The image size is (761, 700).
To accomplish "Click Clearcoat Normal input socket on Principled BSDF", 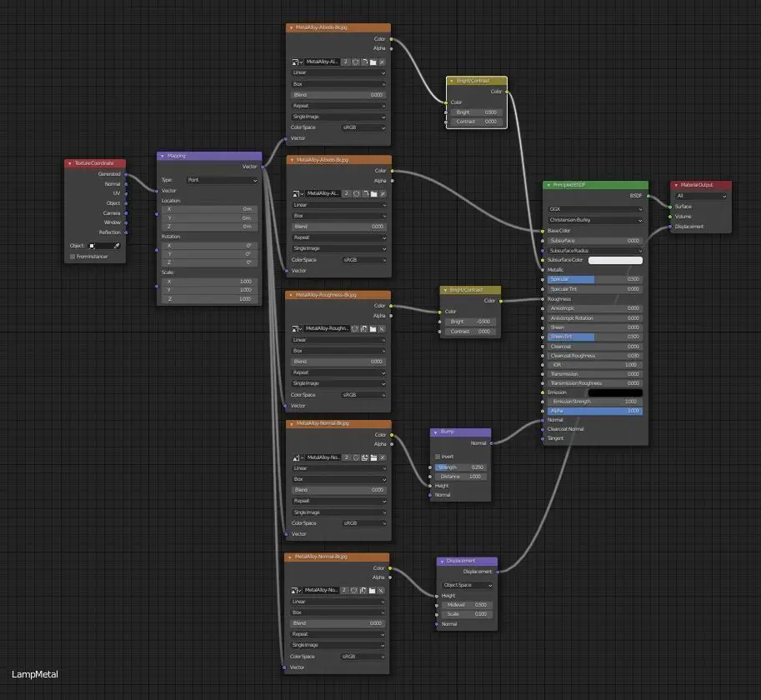I will [543, 429].
